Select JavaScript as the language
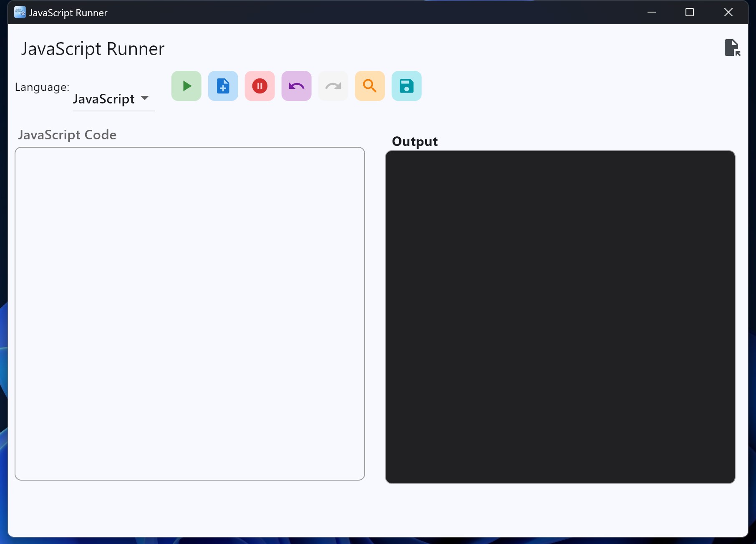Viewport: 756px width, 544px height. 103,99
